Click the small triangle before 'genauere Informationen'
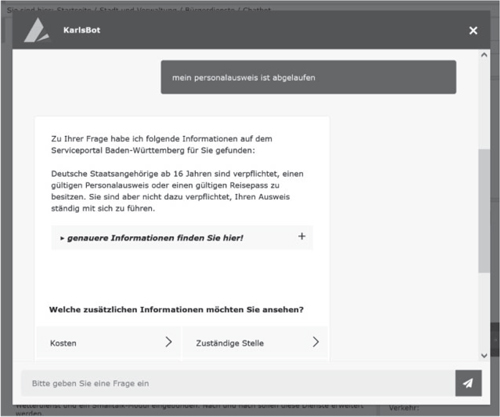Viewport: 500px width, 417px height. (x=62, y=238)
